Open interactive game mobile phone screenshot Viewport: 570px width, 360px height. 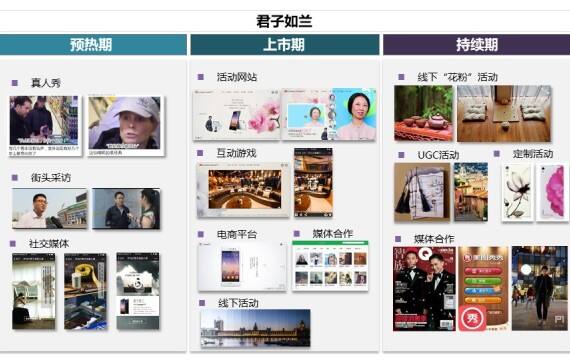tap(313, 183)
